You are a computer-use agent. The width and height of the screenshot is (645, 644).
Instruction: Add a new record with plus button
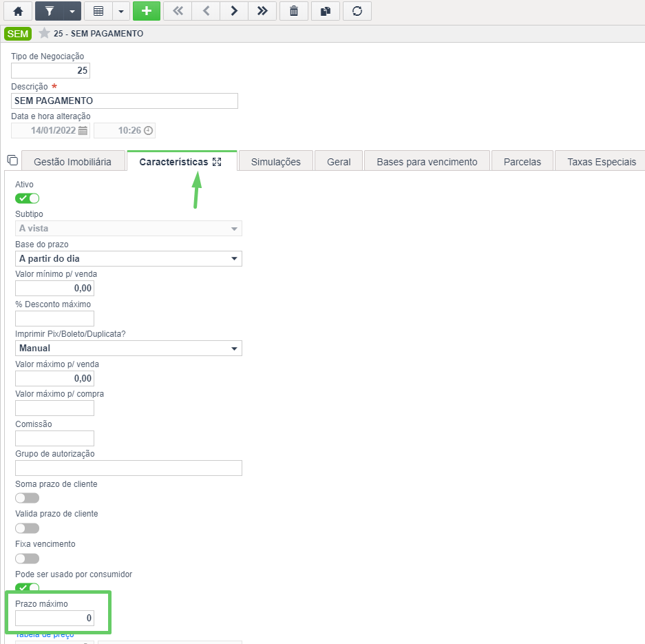147,11
